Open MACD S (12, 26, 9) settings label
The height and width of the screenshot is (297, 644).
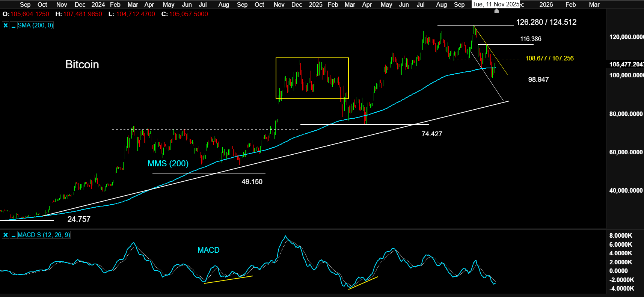(44, 235)
